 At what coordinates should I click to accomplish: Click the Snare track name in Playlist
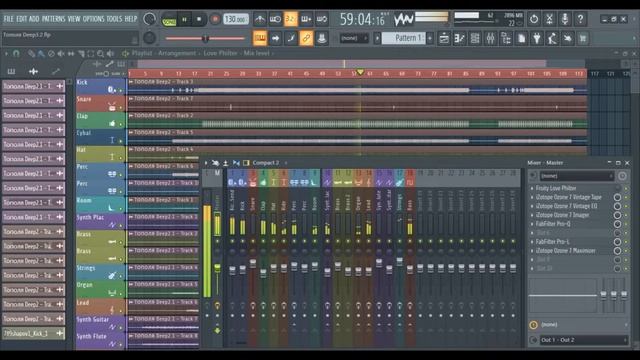coord(84,99)
